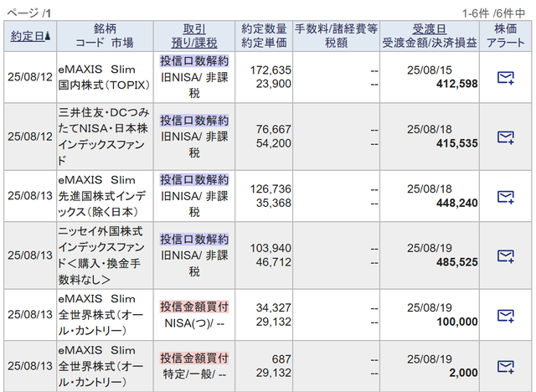Click quantity 126,736

click(x=271, y=188)
